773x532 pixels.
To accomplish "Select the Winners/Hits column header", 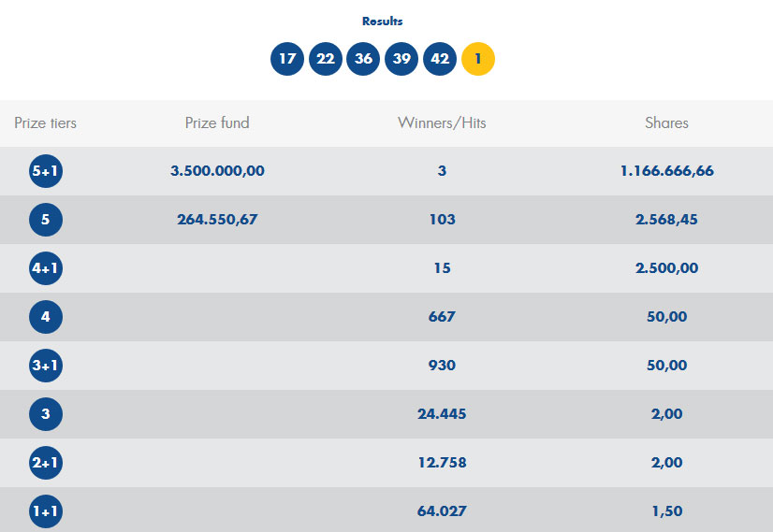I will pos(442,123).
